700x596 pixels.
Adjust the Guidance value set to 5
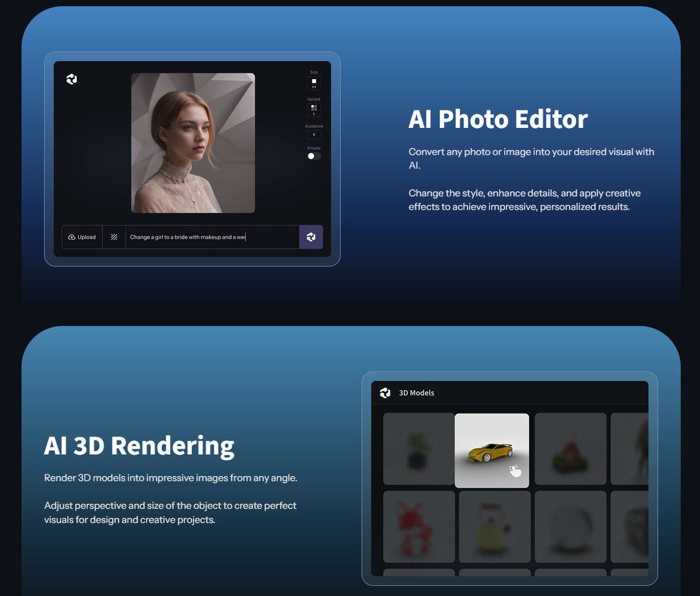313,134
